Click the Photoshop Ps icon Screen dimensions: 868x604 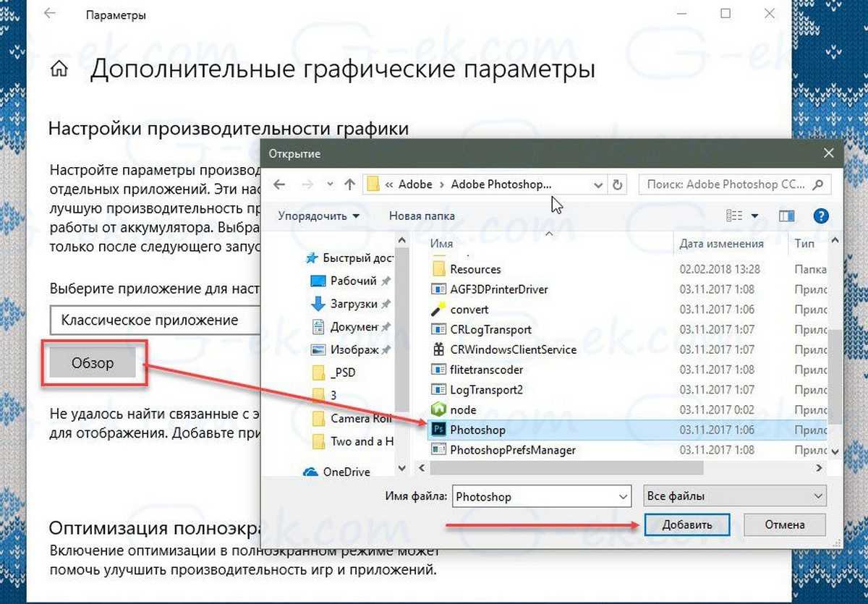[438, 430]
